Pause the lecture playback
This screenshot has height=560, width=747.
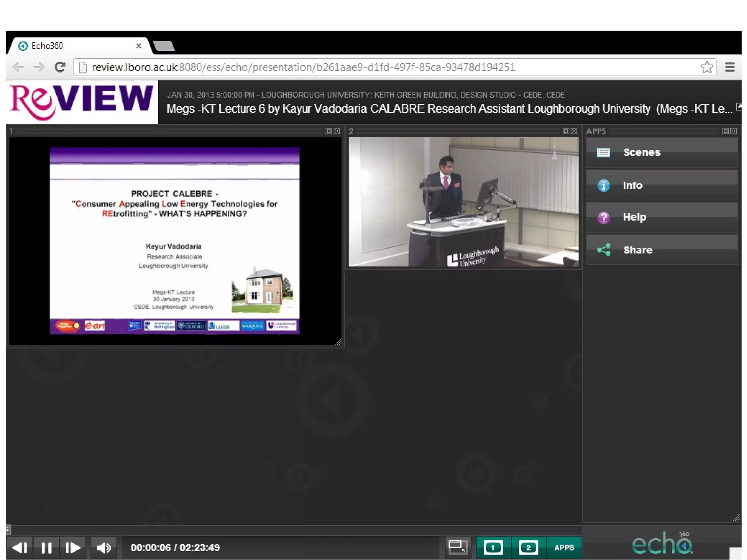[x=46, y=547]
